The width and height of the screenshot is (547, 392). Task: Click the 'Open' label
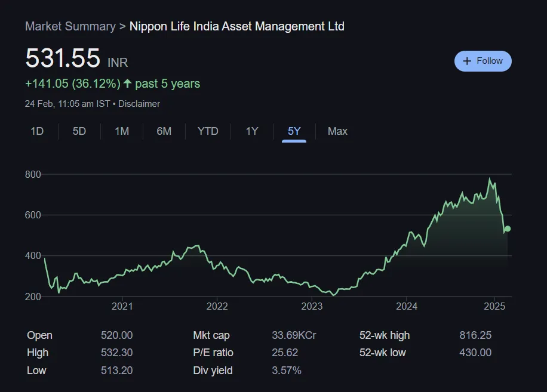click(39, 335)
